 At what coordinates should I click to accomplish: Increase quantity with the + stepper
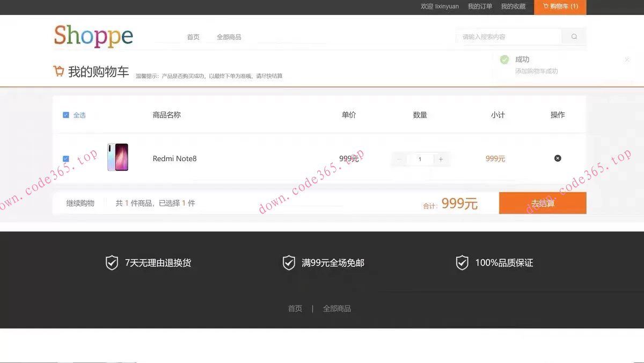point(440,159)
